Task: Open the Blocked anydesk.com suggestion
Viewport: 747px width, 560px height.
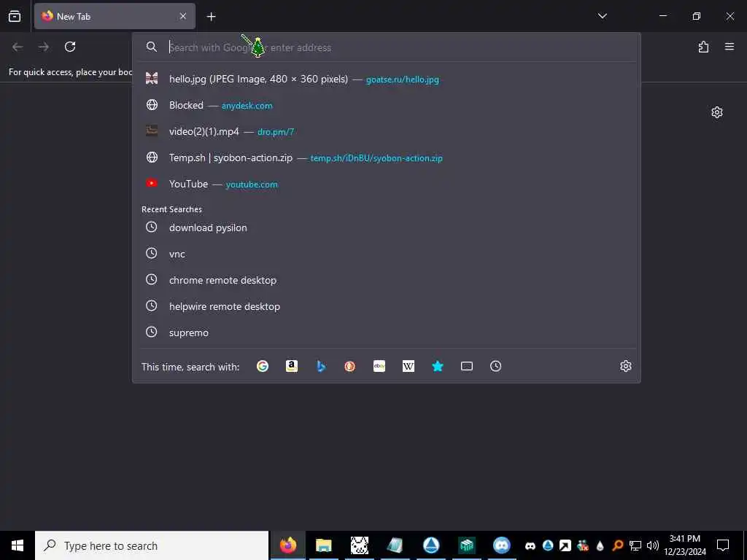Action: [387, 105]
